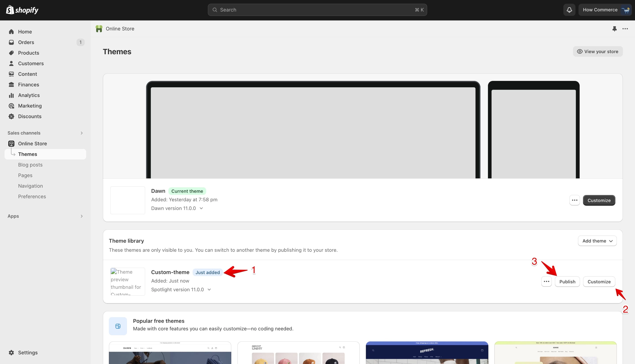
Task: Click the orders count badge 1
Action: tap(80, 42)
